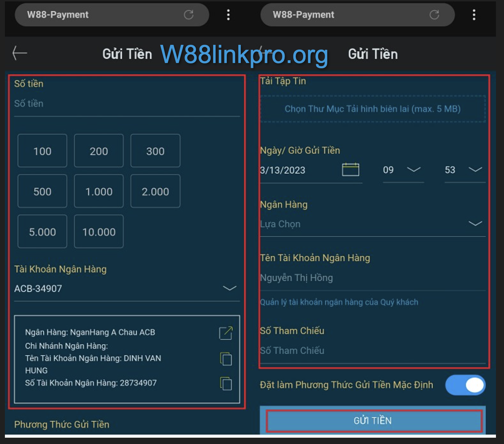This screenshot has height=444, width=504.
Task: Click the Tên Tài Khoản Nguyễn Thị Hồng field
Action: click(373, 278)
